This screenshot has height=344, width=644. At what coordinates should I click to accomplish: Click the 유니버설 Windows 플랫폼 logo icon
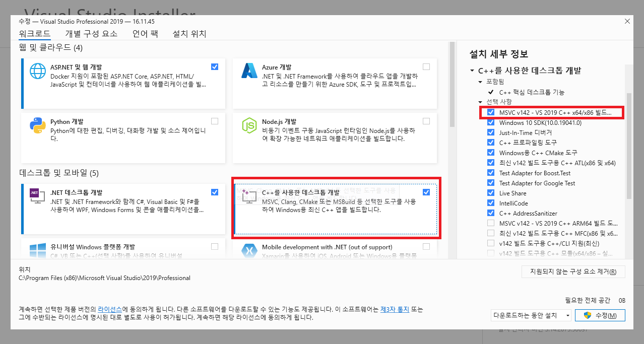click(38, 251)
